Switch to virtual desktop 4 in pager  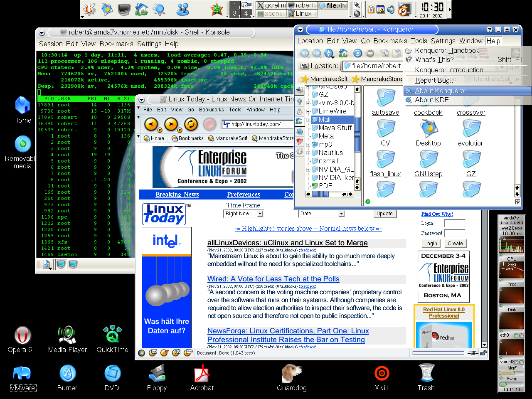pyautogui.click(x=246, y=14)
